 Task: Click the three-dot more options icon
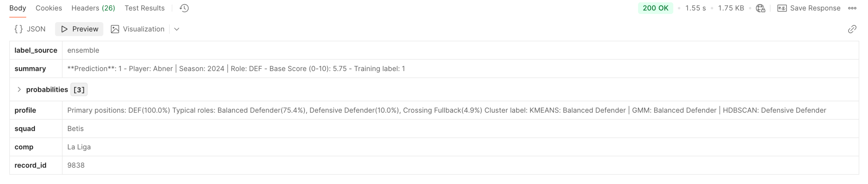click(852, 8)
